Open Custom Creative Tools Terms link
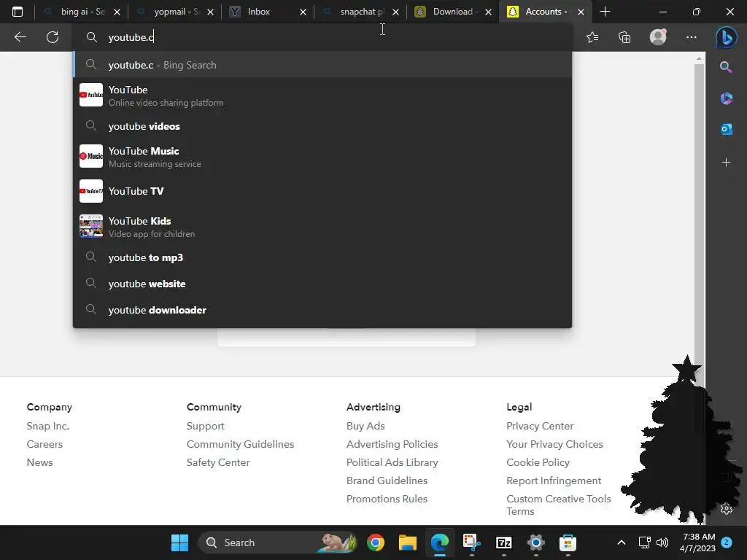Image resolution: width=747 pixels, height=560 pixels. (558, 505)
